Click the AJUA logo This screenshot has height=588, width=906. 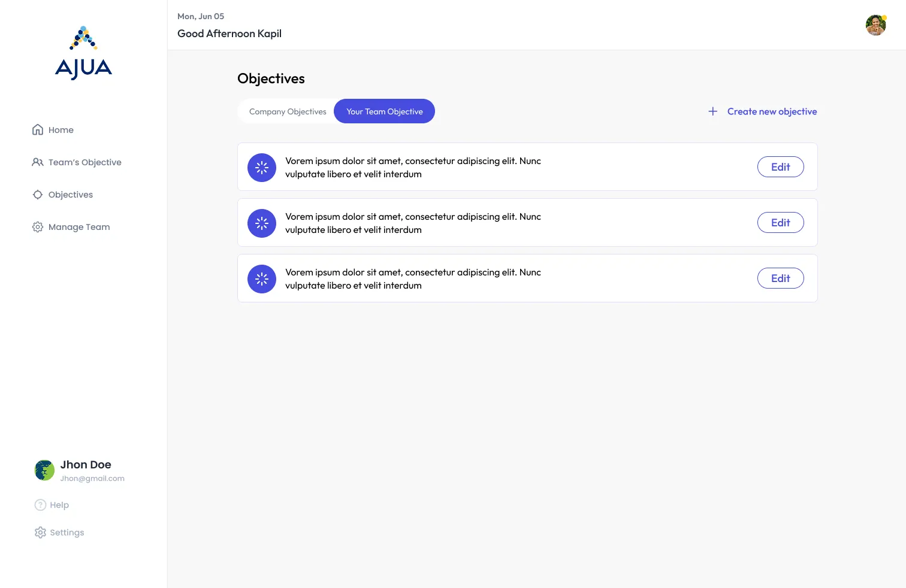click(x=83, y=51)
